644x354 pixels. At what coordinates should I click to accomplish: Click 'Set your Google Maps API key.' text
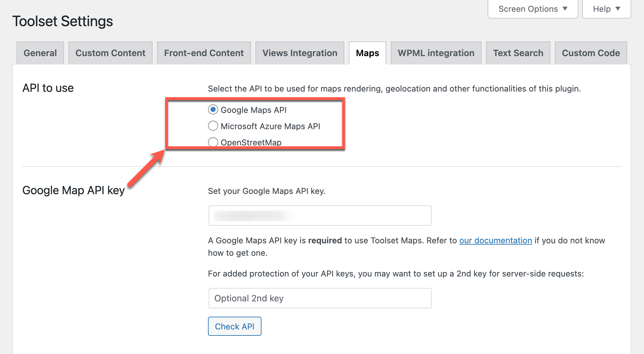267,191
